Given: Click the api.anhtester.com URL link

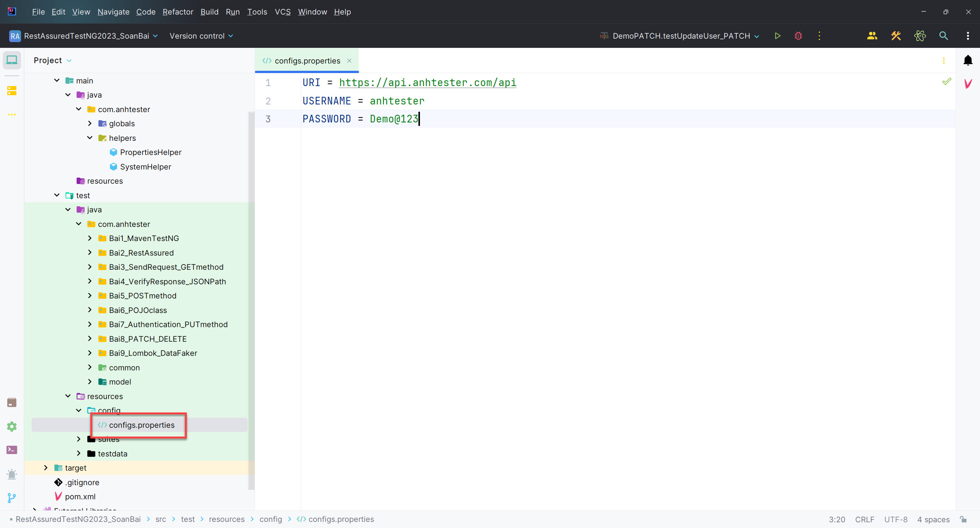Looking at the screenshot, I should (x=427, y=83).
